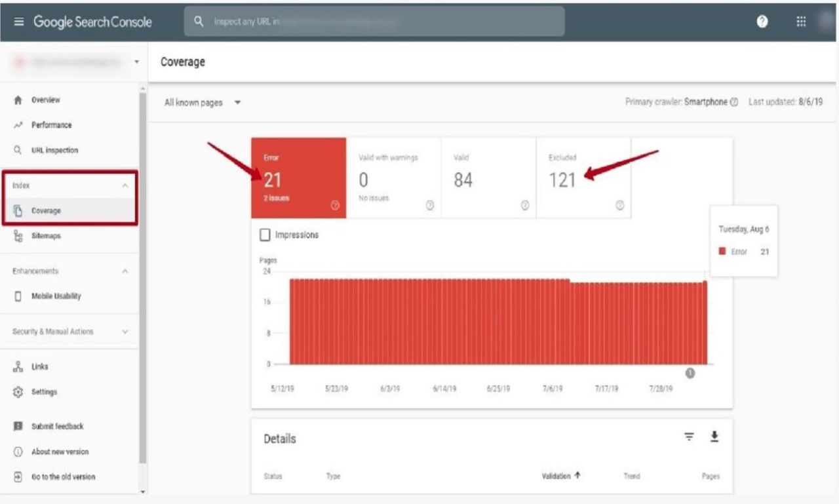Collapse the Index section
The width and height of the screenshot is (839, 504).
coord(125,185)
